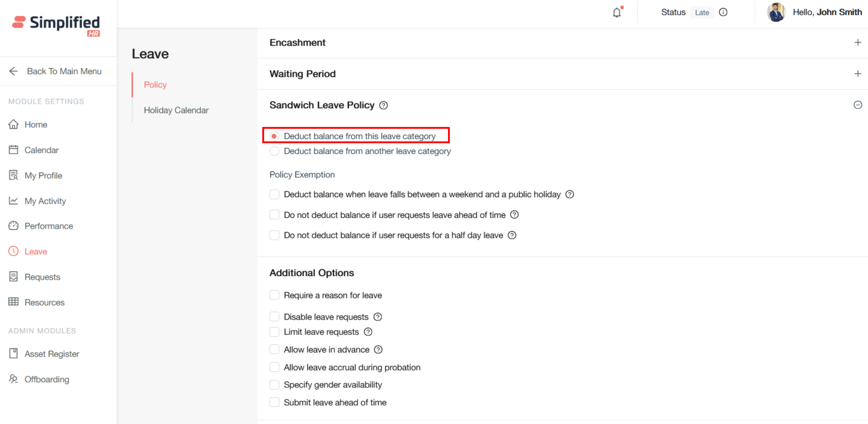Click the John Smith profile avatar
Screen dimensions: 868x424
click(776, 12)
